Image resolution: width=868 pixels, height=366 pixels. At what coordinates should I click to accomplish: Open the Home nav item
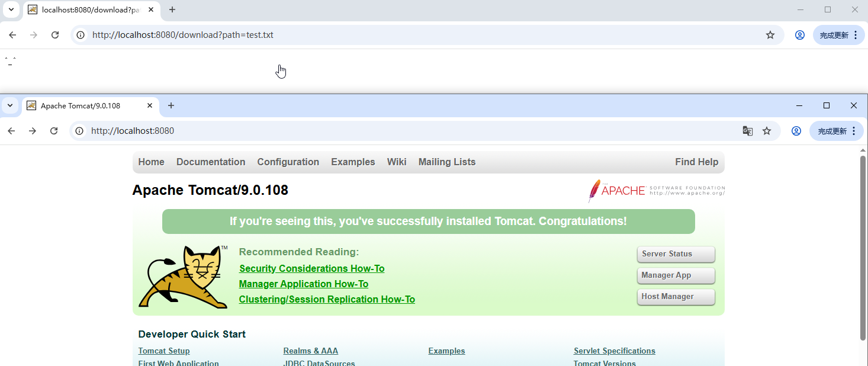pos(152,162)
